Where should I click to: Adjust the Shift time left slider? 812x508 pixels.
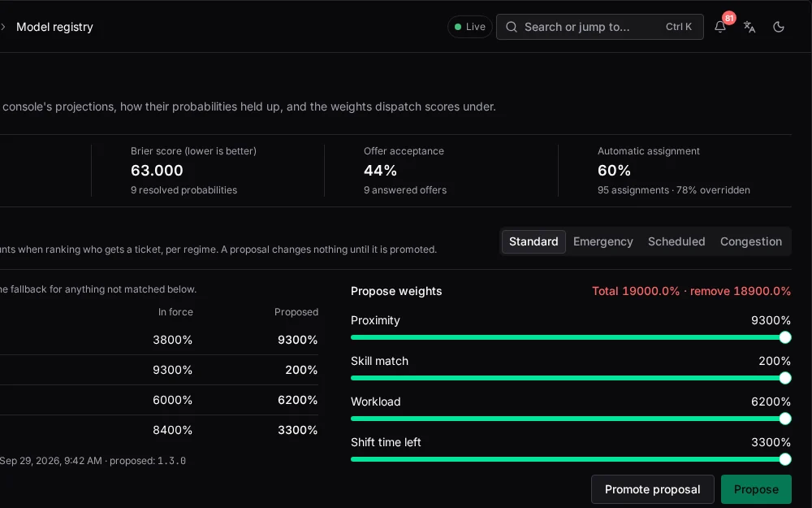coord(571,459)
